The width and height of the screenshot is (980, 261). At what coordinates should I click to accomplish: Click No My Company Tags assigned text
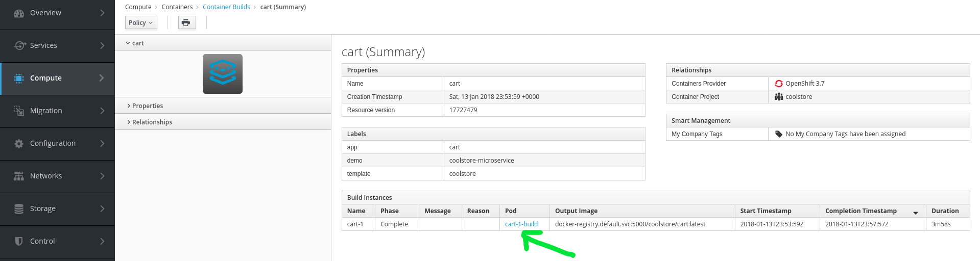click(x=845, y=134)
